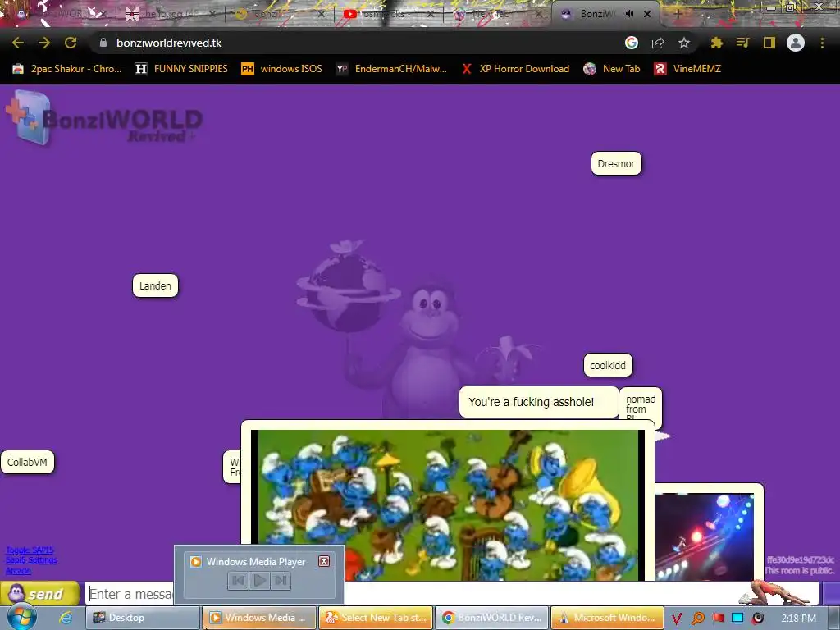Click the BonziWORLD Revived logo
The image size is (840, 630).
tap(104, 118)
